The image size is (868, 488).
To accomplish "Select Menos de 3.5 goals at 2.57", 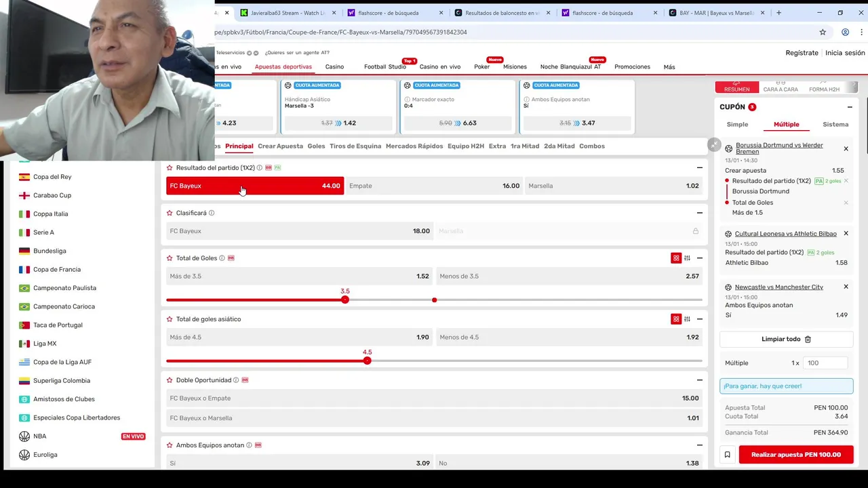I will (x=569, y=277).
